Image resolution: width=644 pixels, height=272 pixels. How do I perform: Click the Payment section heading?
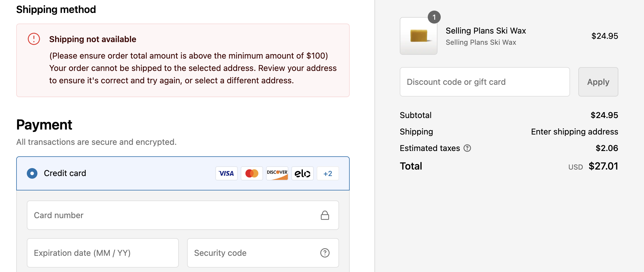point(44,125)
